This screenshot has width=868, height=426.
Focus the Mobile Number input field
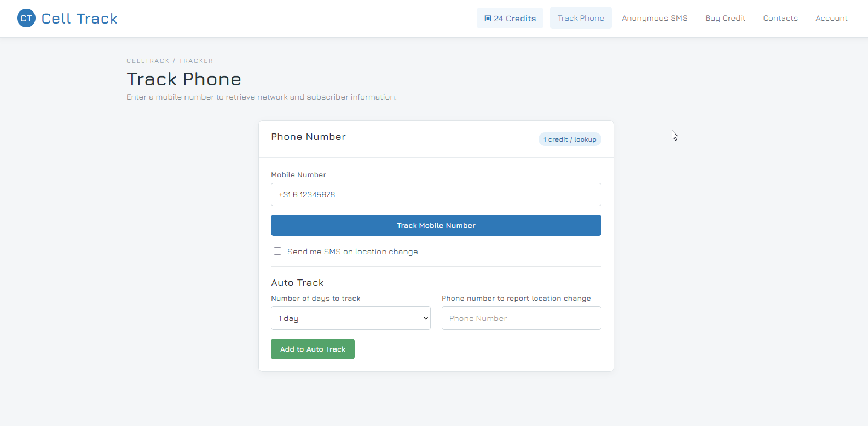[436, 195]
